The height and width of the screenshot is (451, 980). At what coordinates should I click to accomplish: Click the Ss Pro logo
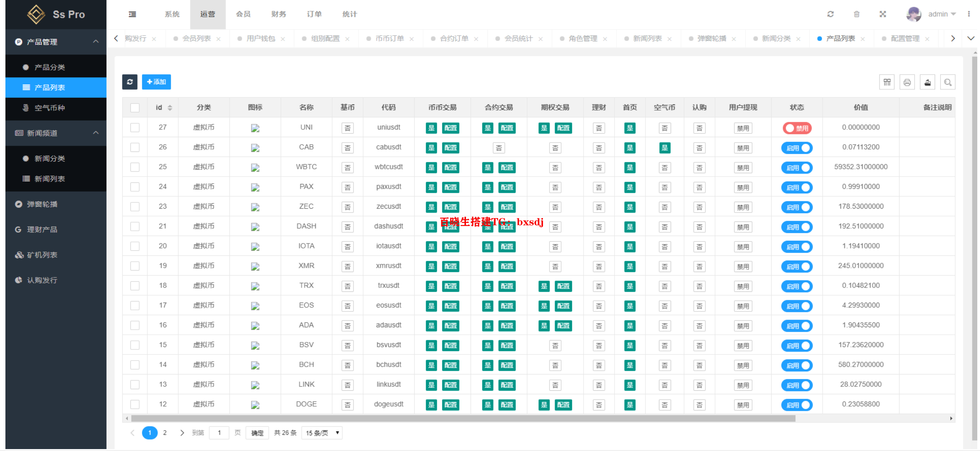click(56, 14)
